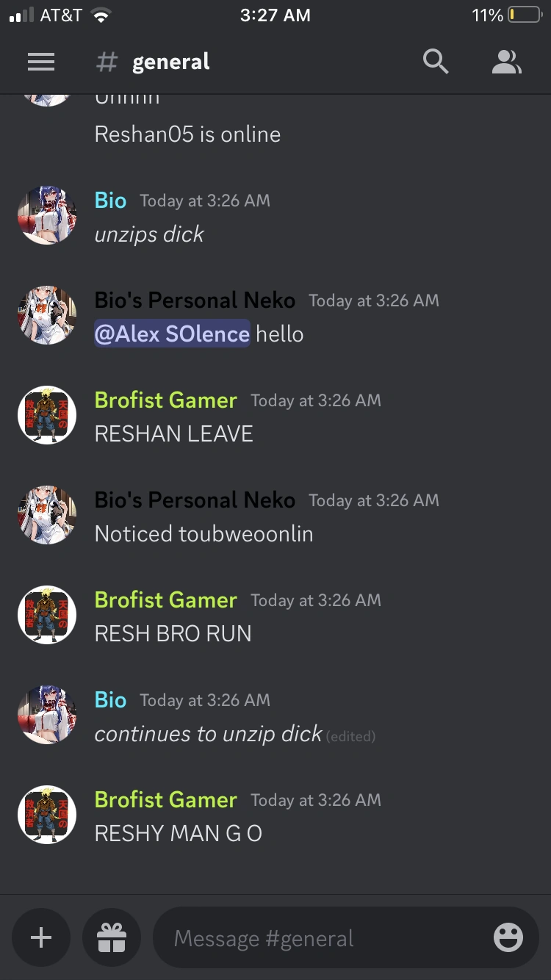Tap the plus attachment button

[x=41, y=937]
